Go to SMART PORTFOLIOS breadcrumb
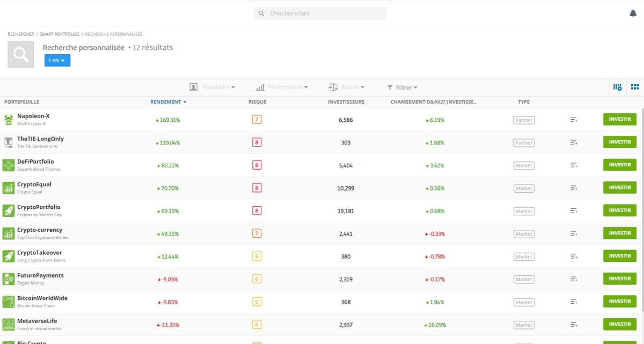This screenshot has height=344, width=644. [x=60, y=34]
